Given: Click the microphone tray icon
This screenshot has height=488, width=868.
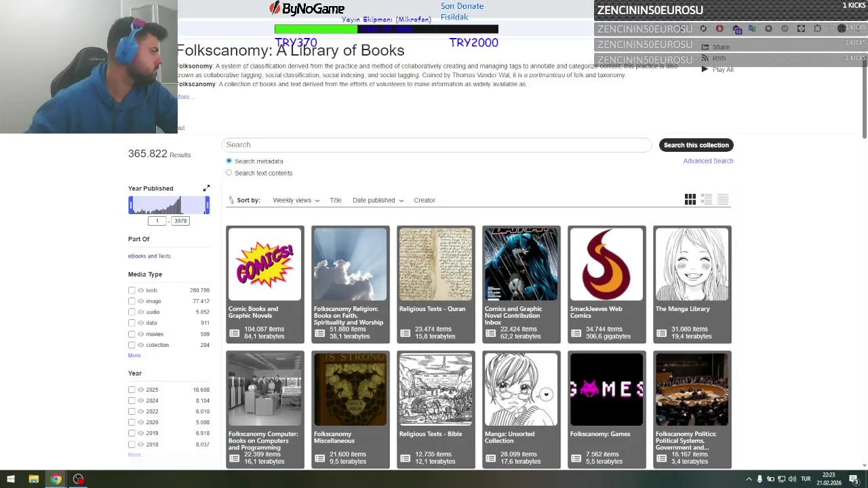Looking at the screenshot, I should click(x=759, y=479).
